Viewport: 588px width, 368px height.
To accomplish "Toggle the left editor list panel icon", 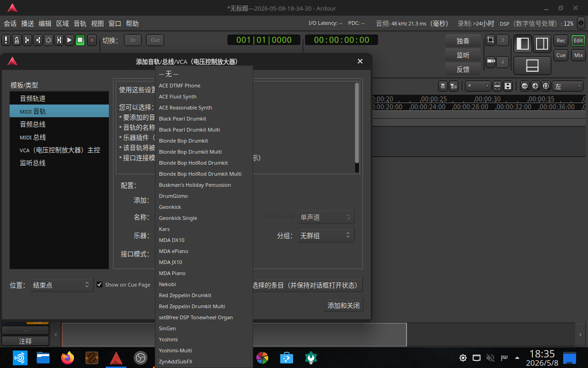I will pyautogui.click(x=523, y=43).
